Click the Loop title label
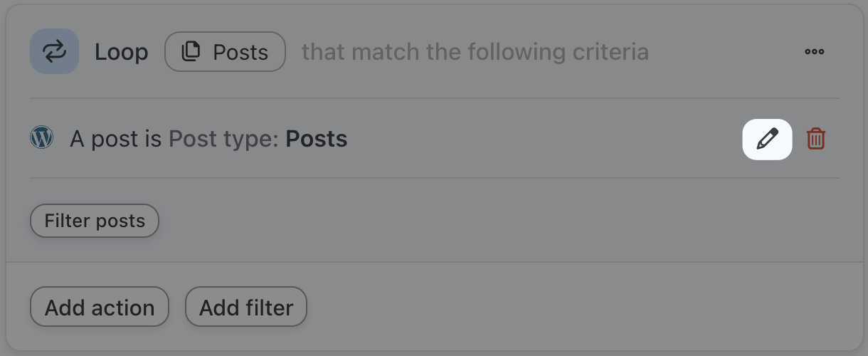The height and width of the screenshot is (356, 868). 122,52
